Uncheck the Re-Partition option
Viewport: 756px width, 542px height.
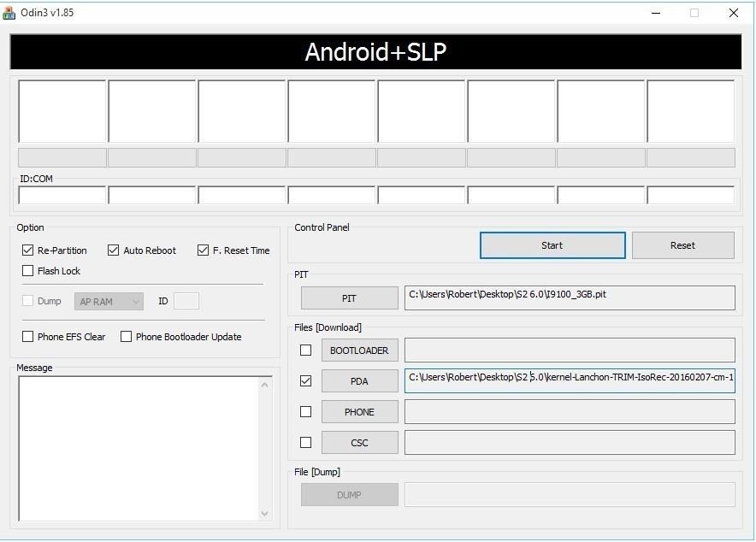[27, 250]
